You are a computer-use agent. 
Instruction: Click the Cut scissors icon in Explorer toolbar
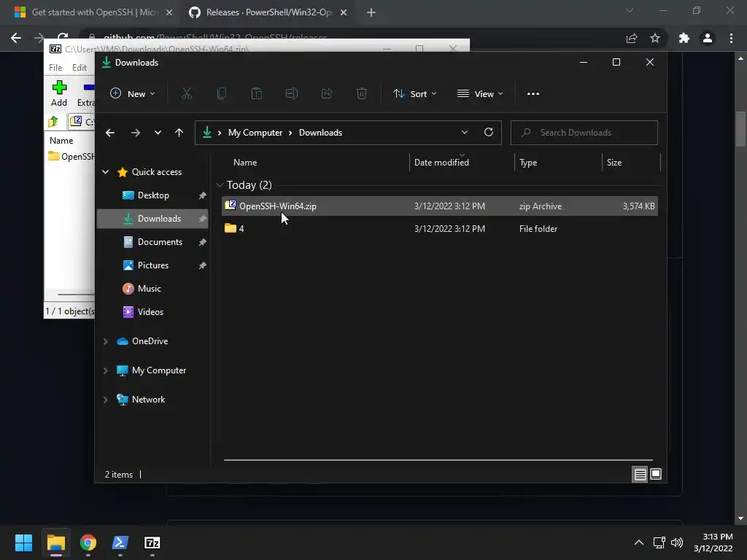click(187, 94)
